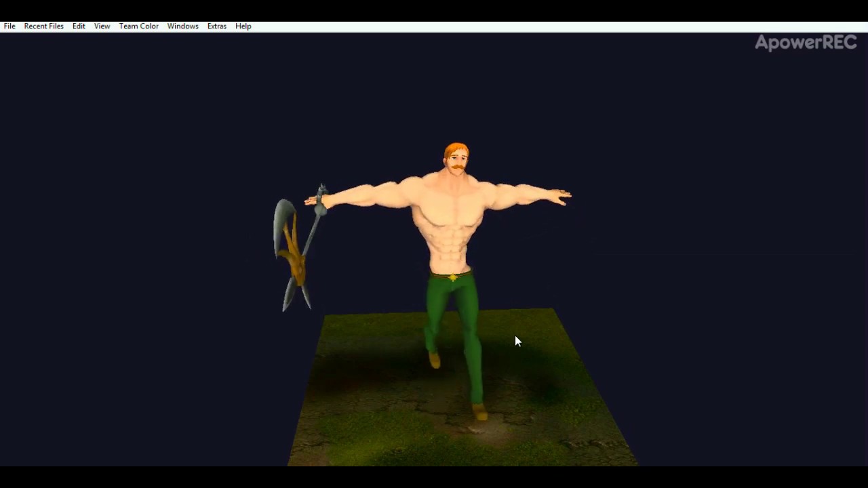Open the Team Color menu
Viewport: 868px width, 488px height.
click(138, 26)
